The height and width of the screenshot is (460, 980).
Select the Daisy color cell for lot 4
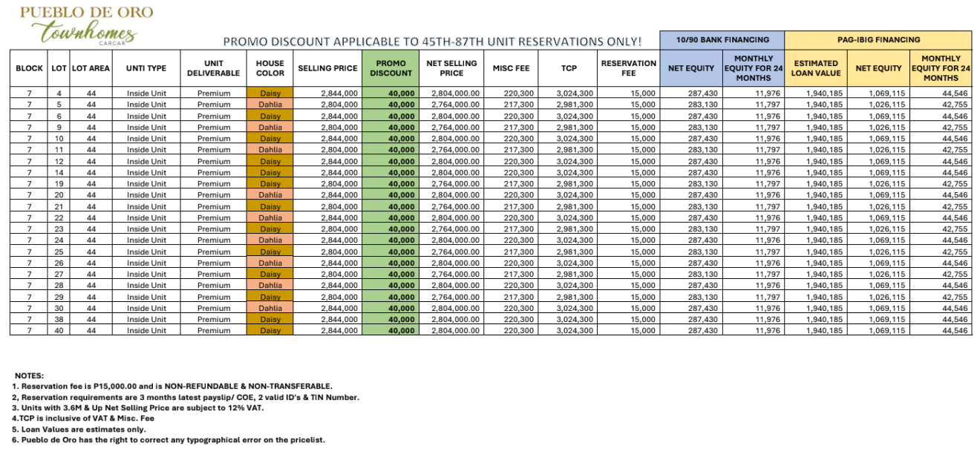coord(269,93)
